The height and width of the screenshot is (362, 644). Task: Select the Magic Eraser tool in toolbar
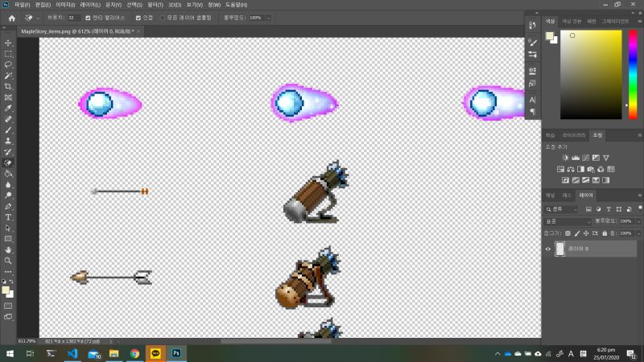coord(8,163)
